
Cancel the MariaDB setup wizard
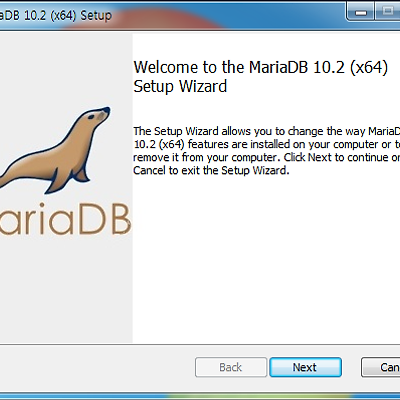(381, 367)
